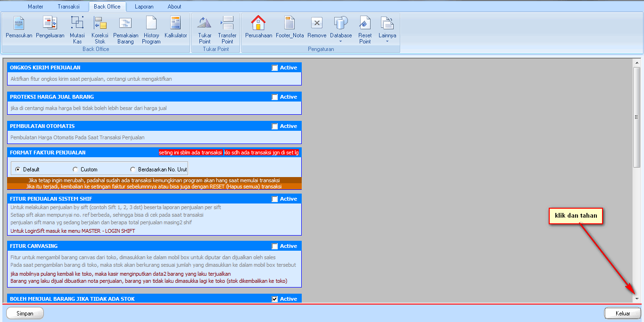Open Pemakaian Barang
The width and height of the screenshot is (644, 322).
click(x=126, y=30)
